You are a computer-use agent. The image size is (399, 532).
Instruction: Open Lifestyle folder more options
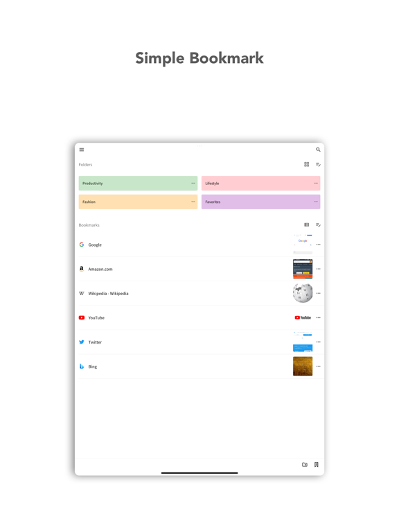point(316,183)
